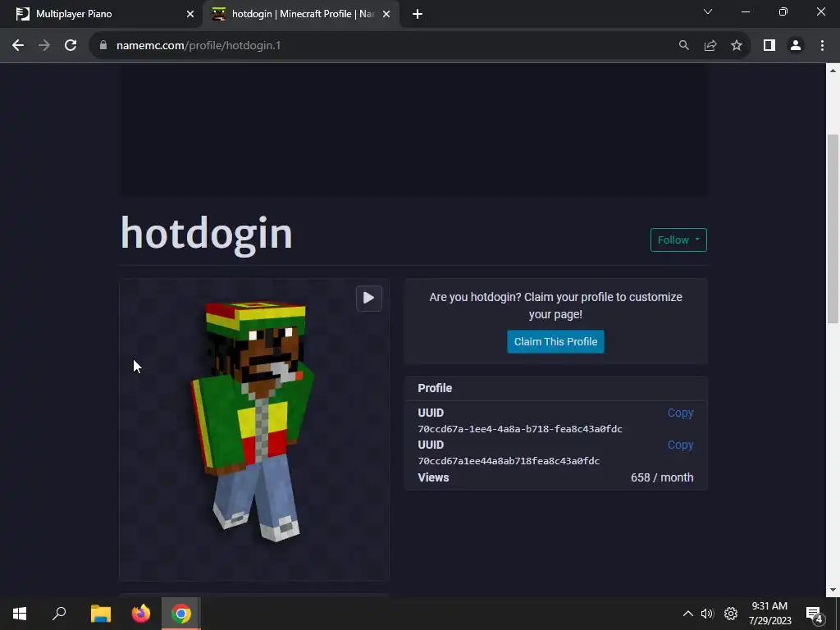Screen dimensions: 840x630
Task: Open the clock showing 9:31 AM
Action: tap(769, 614)
